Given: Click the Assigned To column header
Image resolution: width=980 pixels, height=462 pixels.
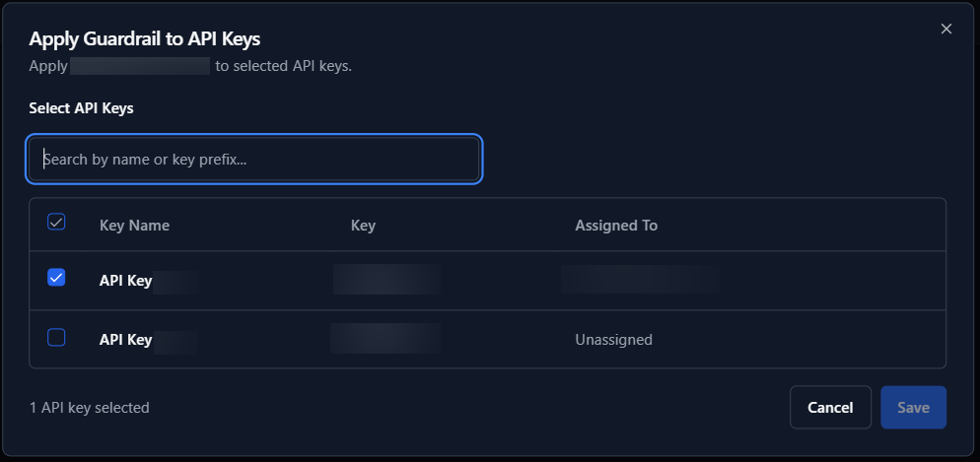Looking at the screenshot, I should coord(616,226).
